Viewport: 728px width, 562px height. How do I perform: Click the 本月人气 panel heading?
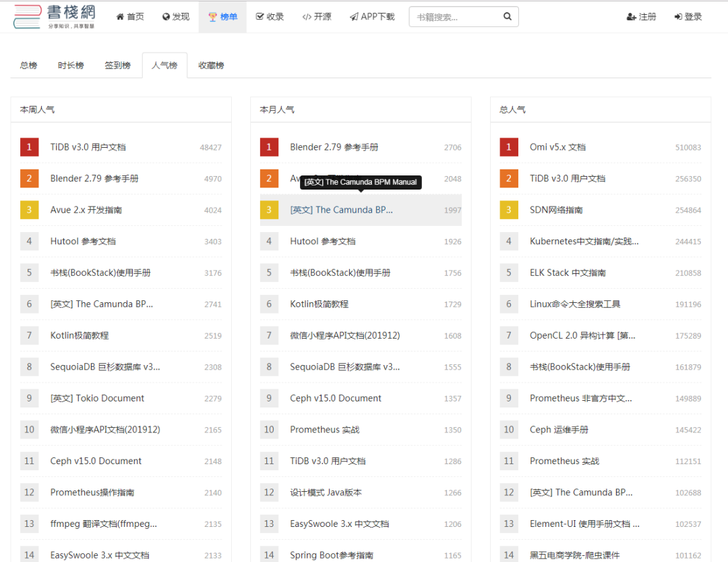(277, 110)
